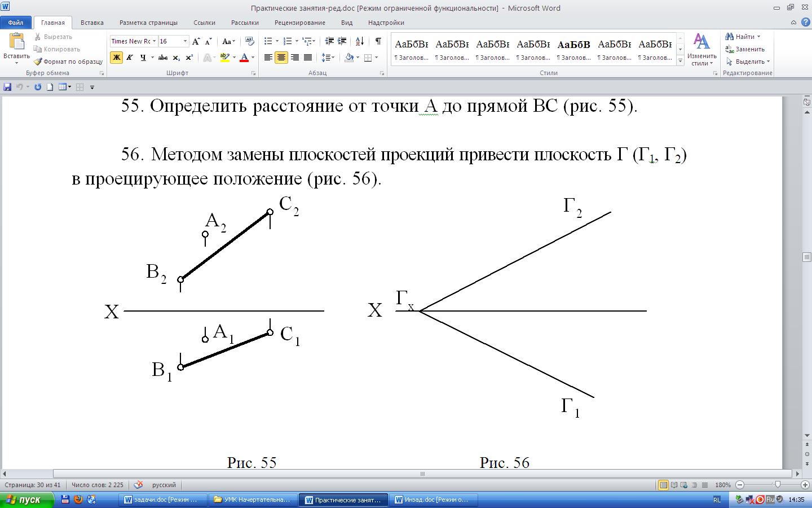Image resolution: width=812 pixels, height=508 pixels.
Task: Save document via Quick Access floppy icon
Action: (x=7, y=87)
